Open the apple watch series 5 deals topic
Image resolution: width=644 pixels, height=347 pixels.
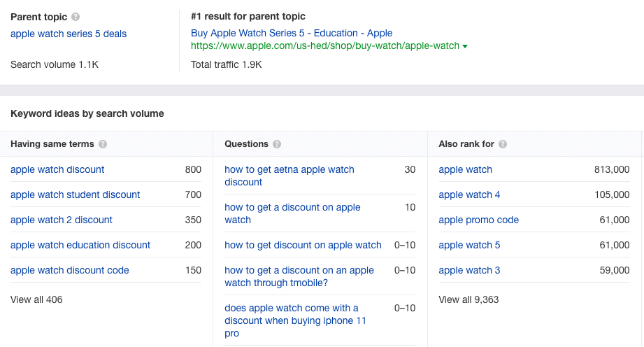[69, 34]
